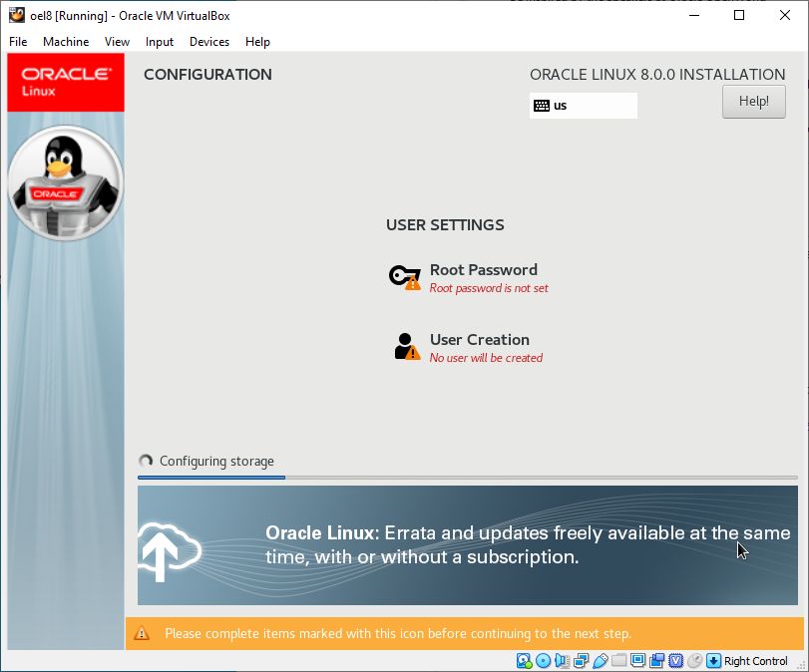Click the warning triangle in orange banner
The width and height of the screenshot is (809, 672).
click(x=142, y=633)
